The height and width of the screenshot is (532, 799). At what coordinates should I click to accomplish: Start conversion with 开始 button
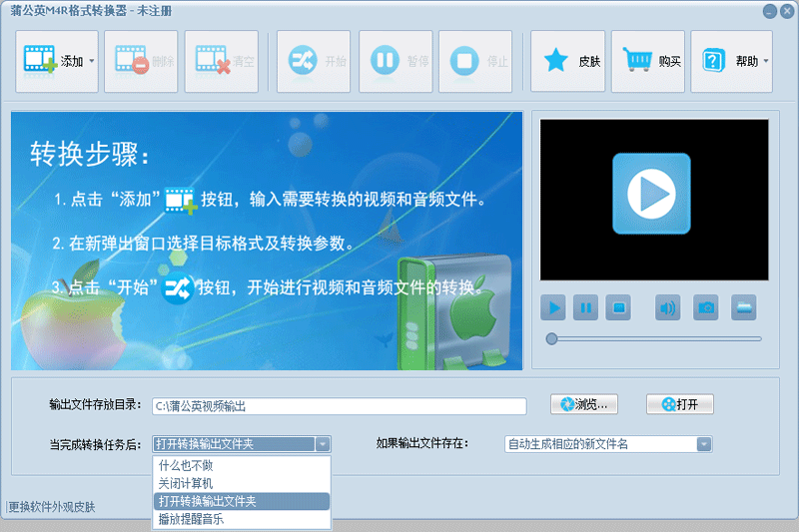pyautogui.click(x=314, y=61)
